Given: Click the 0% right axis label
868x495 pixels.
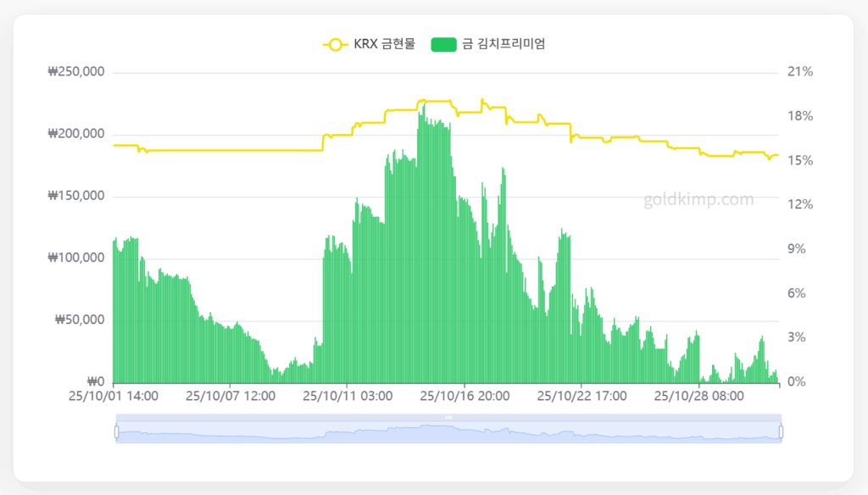Looking at the screenshot, I should 796,382.
